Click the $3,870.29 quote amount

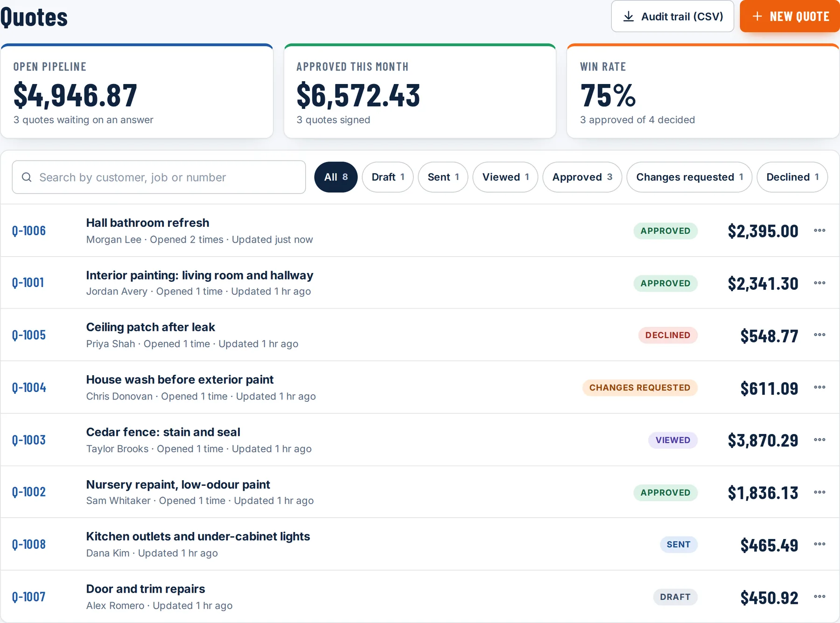[x=763, y=440]
